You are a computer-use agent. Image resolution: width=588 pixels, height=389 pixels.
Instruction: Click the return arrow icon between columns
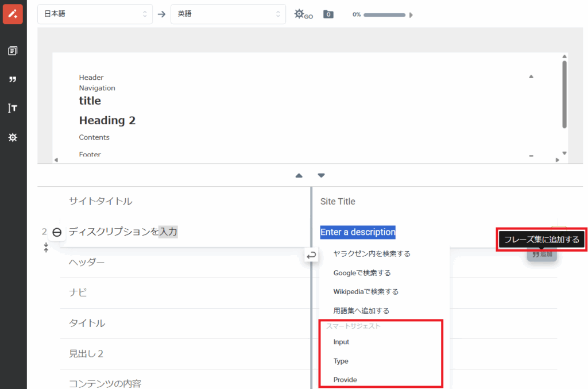[311, 255]
